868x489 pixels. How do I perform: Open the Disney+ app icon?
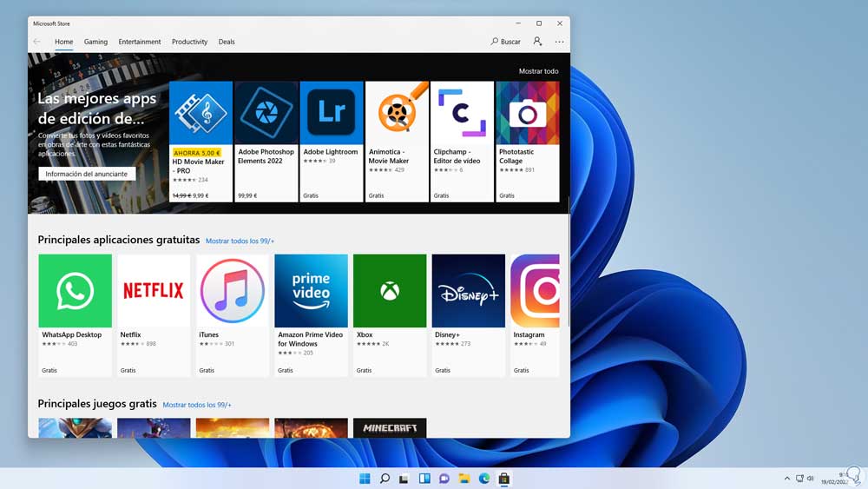469,291
